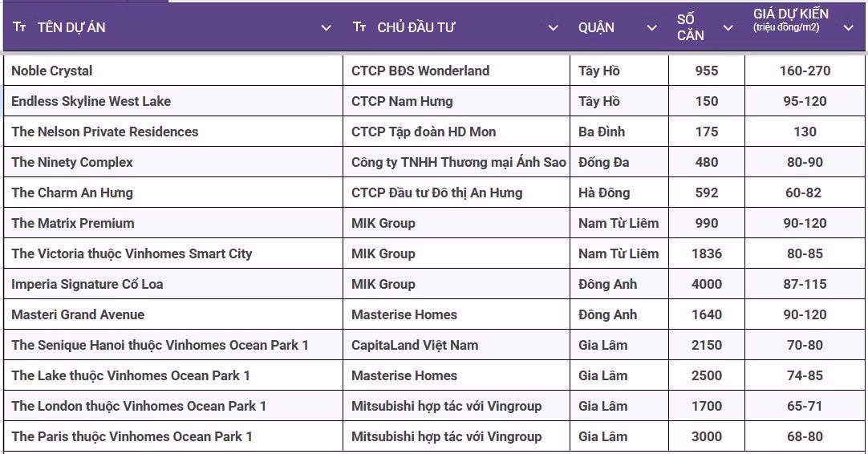Select The Matrix Premium project name
This screenshot has width=868, height=454.
(x=73, y=223)
